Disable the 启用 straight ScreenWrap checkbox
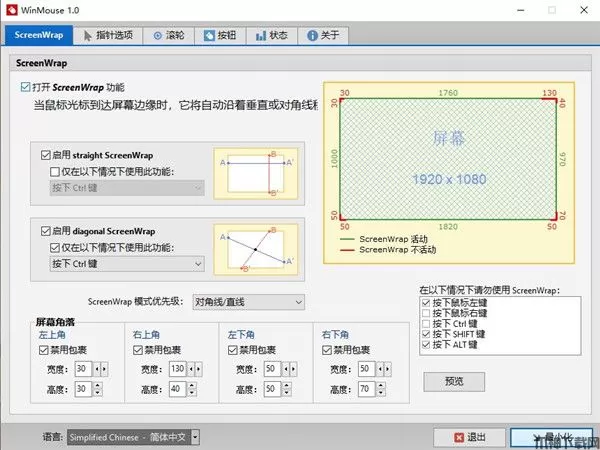Viewport: 600px width, 450px height. [x=46, y=155]
